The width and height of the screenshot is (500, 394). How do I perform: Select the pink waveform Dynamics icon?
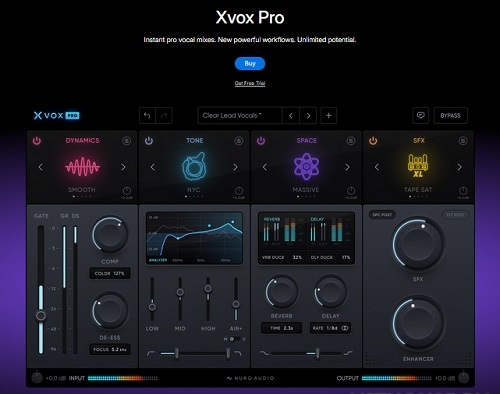(82, 166)
